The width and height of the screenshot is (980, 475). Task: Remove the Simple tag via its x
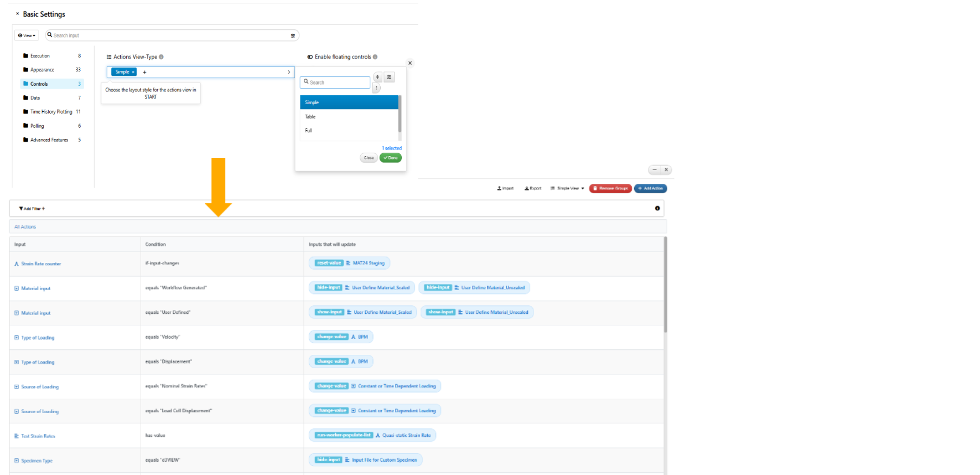(133, 72)
